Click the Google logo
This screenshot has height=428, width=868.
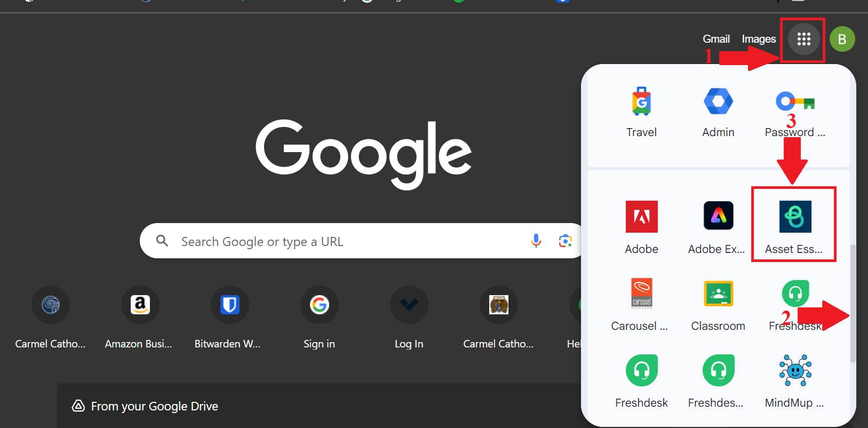click(363, 154)
